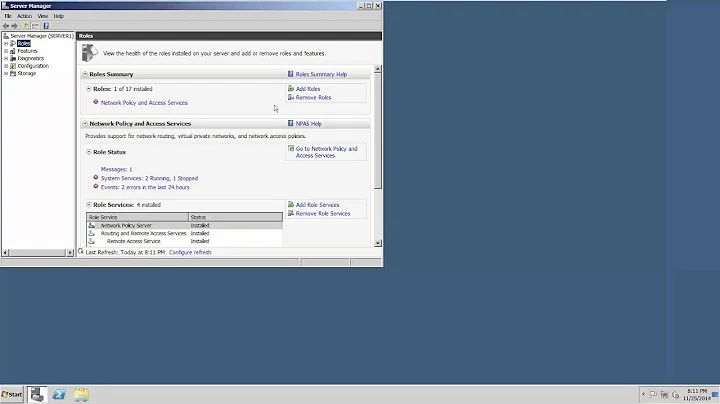Click the vertical scrollbar down arrow in Roles pane

coord(377,243)
